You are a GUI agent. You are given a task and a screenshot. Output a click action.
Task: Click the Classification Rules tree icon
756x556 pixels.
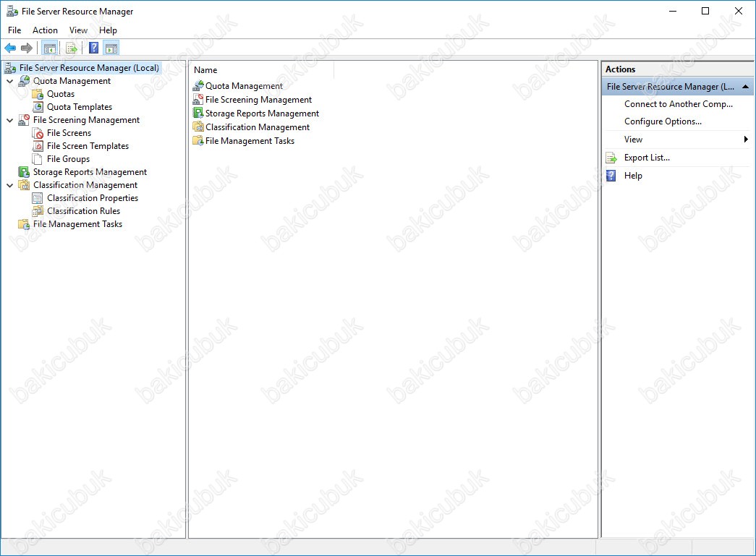(x=38, y=211)
